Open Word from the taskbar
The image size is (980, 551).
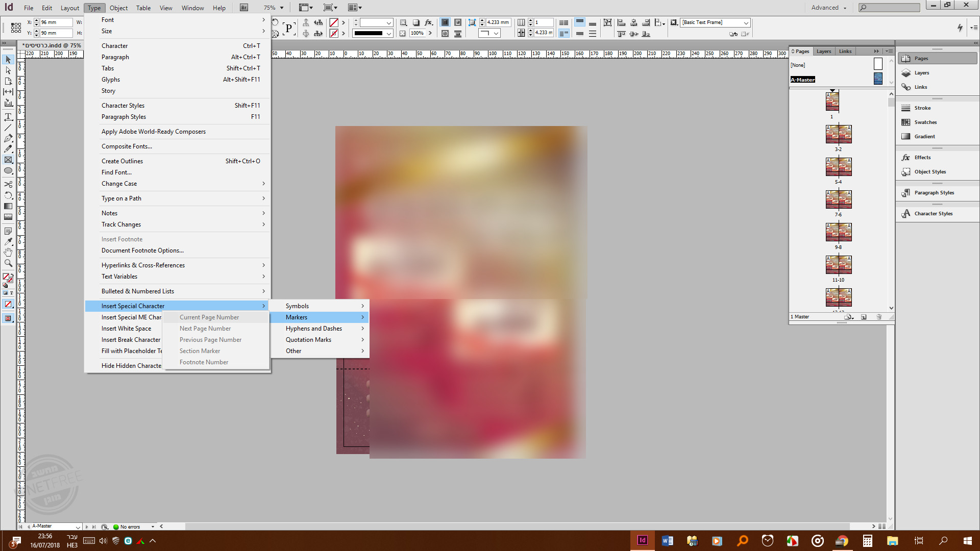667,541
